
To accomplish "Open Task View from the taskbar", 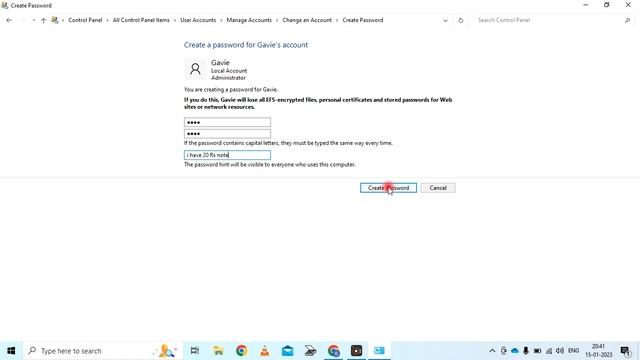I will [x=195, y=351].
